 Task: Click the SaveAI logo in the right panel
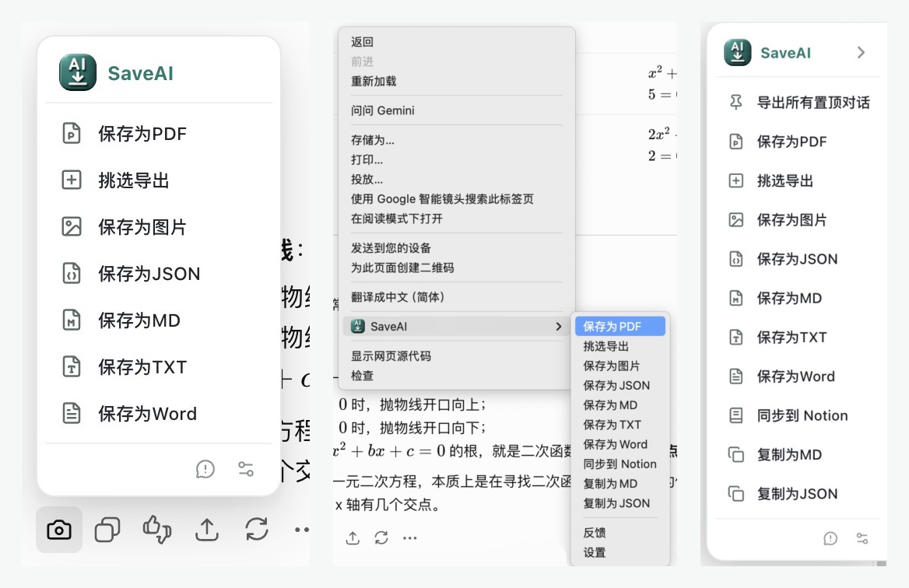738,53
